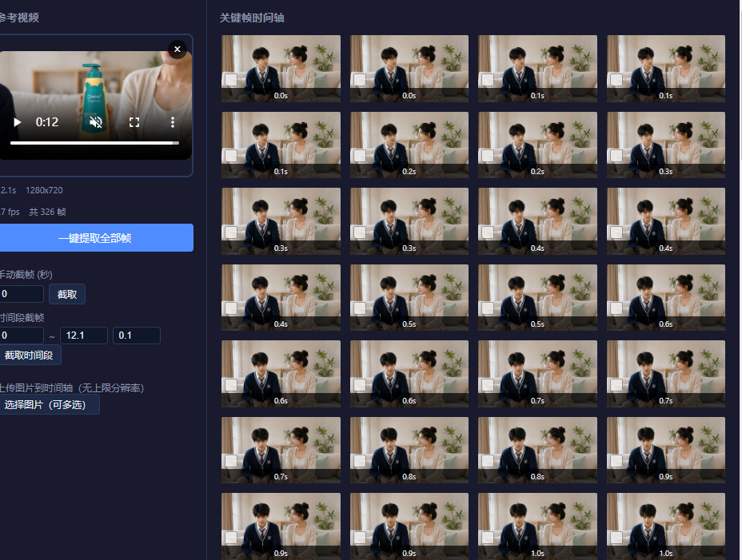This screenshot has height=560, width=742.
Task: Click the 手动截帧 (秒) label
Action: coord(26,274)
